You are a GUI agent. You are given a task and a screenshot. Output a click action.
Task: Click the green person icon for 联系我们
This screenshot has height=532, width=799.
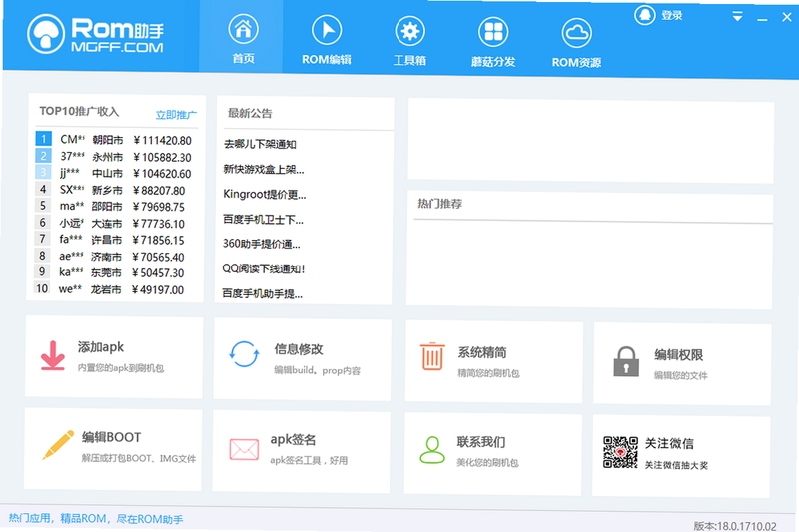pos(432,449)
